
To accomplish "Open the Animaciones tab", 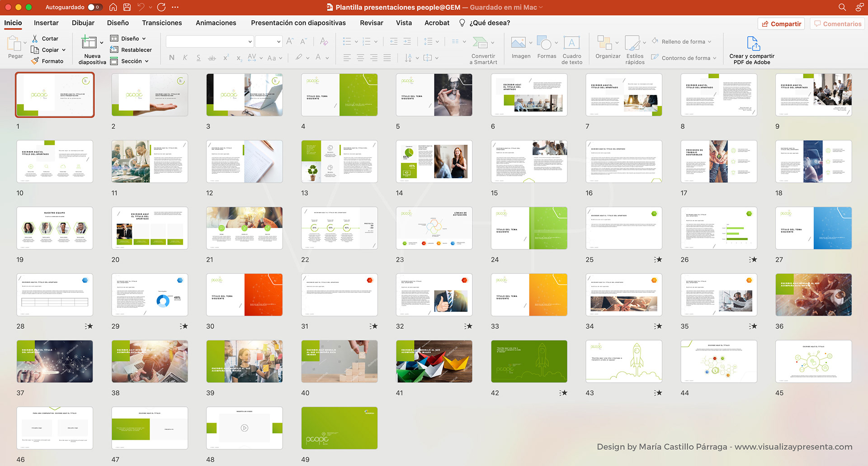I will (216, 23).
